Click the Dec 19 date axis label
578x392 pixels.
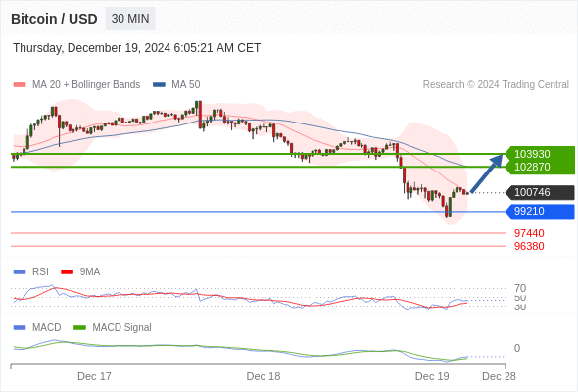pyautogui.click(x=432, y=376)
